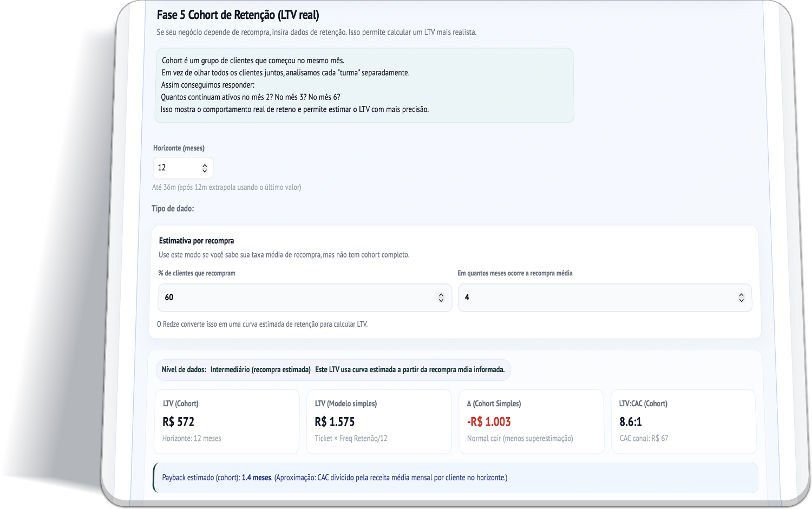The height and width of the screenshot is (509, 812).
Task: Click the Cohort explanation info box
Action: pyautogui.click(x=364, y=85)
